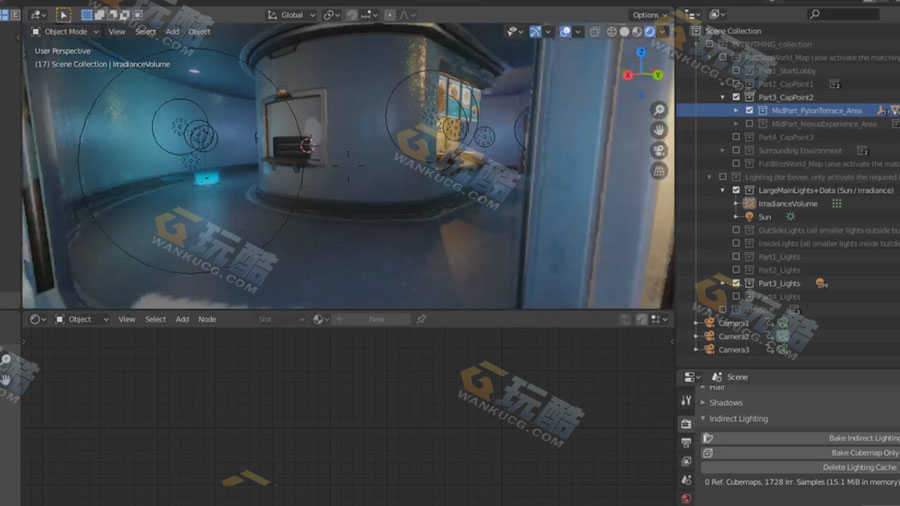Viewport: 900px width, 506px height.
Task: Click Bake Cubemap Only button
Action: (800, 453)
